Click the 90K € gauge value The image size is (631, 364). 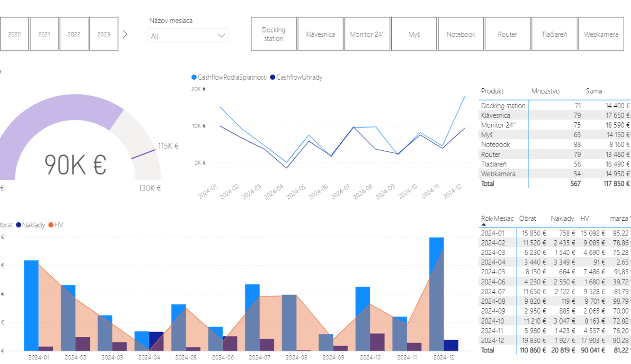(x=75, y=164)
